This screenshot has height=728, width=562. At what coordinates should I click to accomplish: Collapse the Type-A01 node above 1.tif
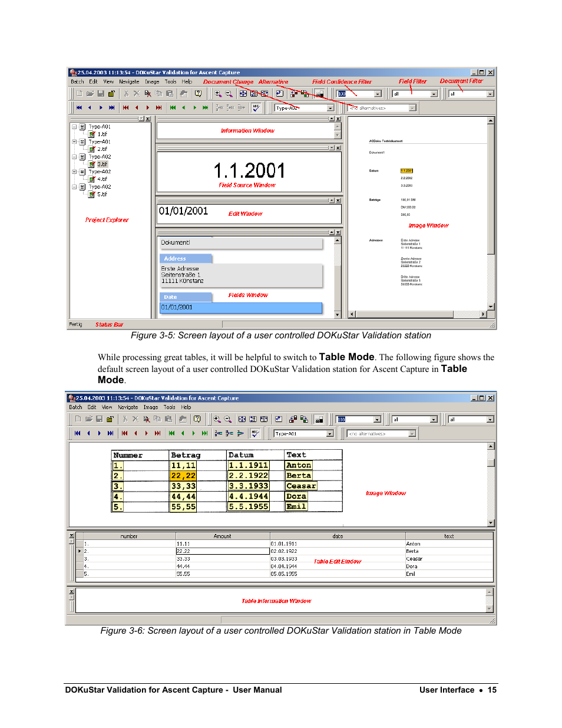click(x=74, y=127)
